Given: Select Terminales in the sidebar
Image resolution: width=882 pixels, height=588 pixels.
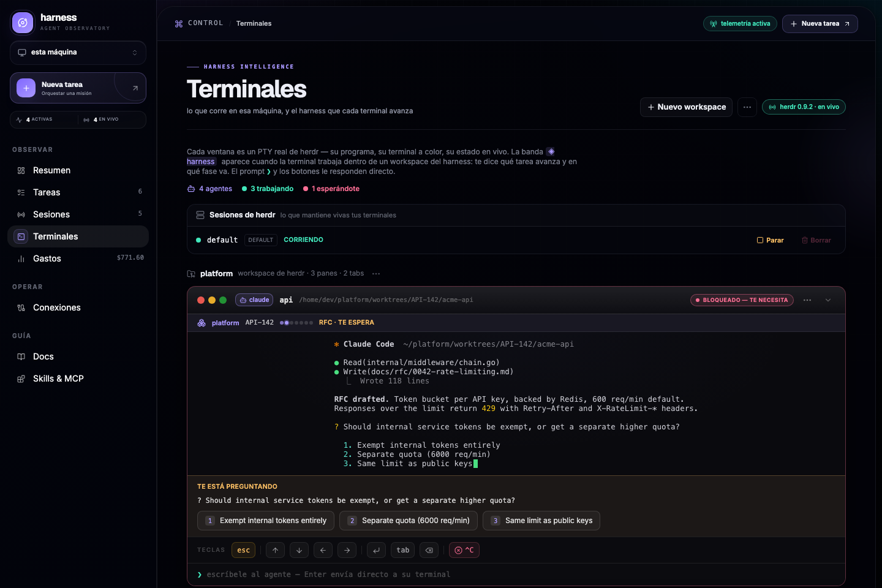Looking at the screenshot, I should pos(78,236).
